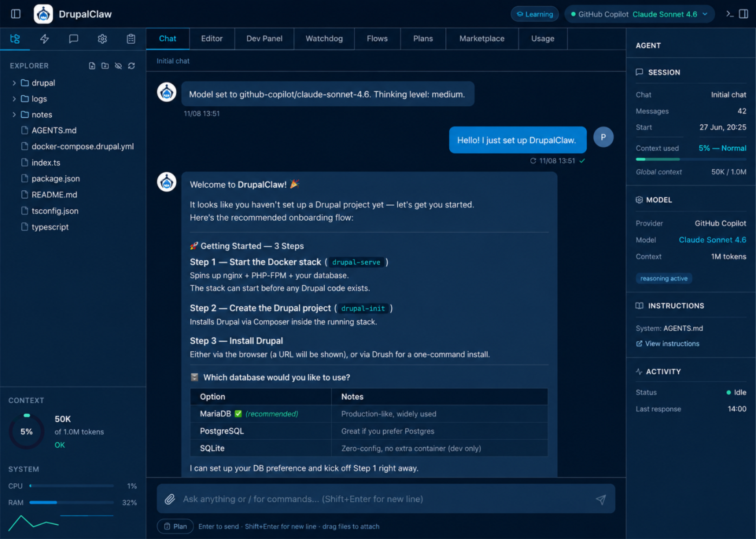Viewport: 756px width, 539px height.
Task: Switch to the Watchdog tab
Action: (x=324, y=39)
